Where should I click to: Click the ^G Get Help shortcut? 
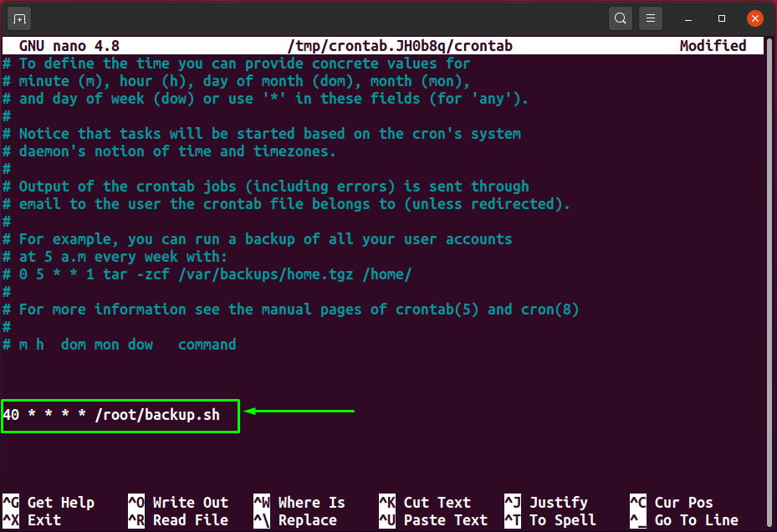49,502
